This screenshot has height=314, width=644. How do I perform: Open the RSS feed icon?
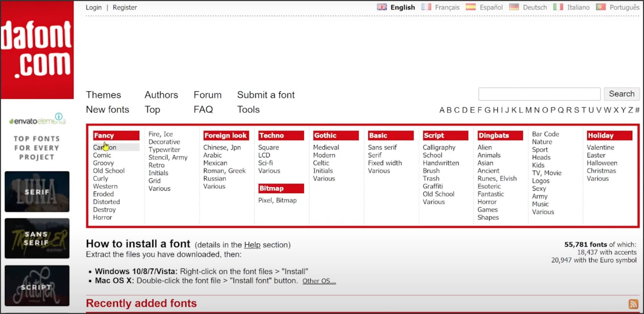coord(633,304)
